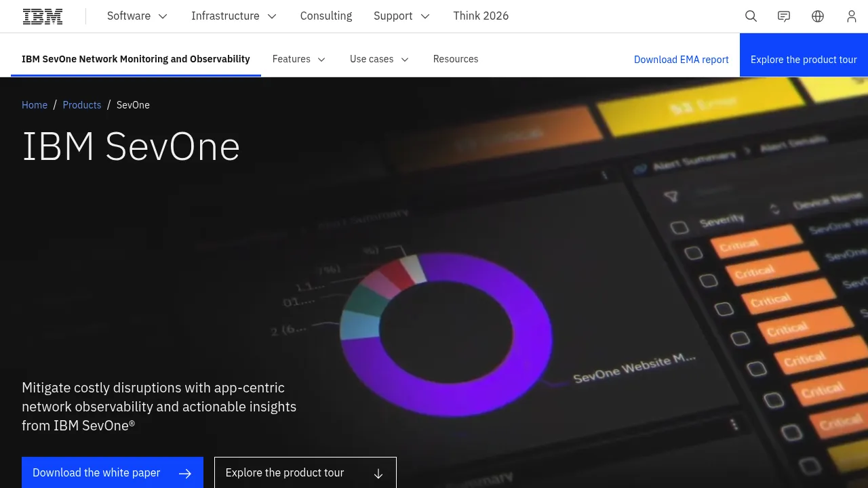Select the Resources tab
This screenshot has width=868, height=488.
pos(456,59)
